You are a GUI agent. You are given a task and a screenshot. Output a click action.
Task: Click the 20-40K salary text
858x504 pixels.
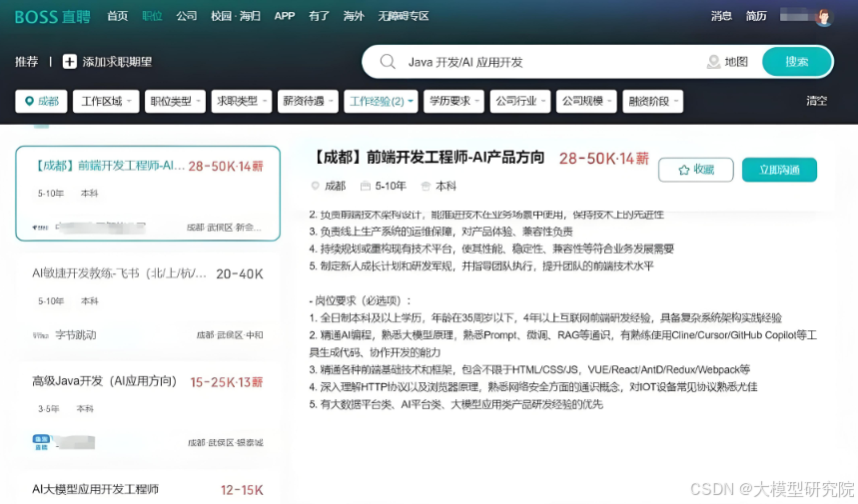(240, 273)
